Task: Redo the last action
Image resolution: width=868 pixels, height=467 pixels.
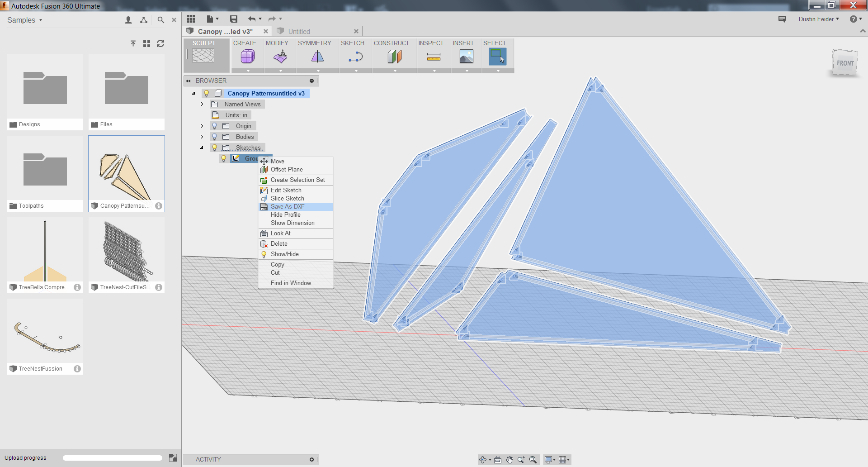Action: [x=272, y=19]
